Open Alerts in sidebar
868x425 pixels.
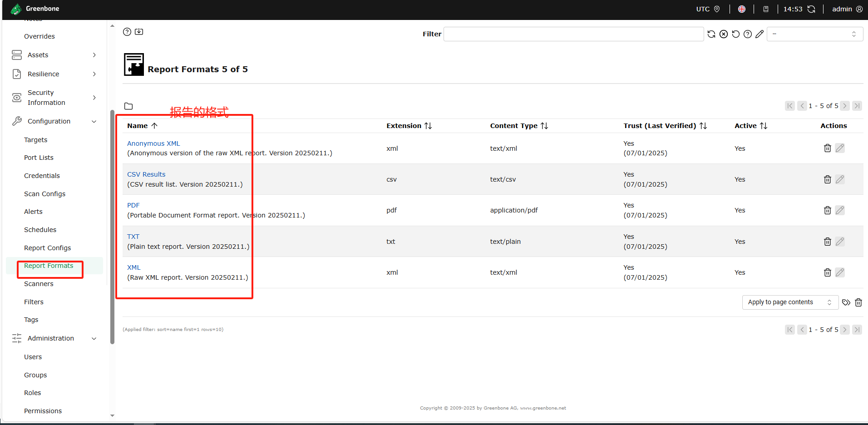tap(33, 212)
